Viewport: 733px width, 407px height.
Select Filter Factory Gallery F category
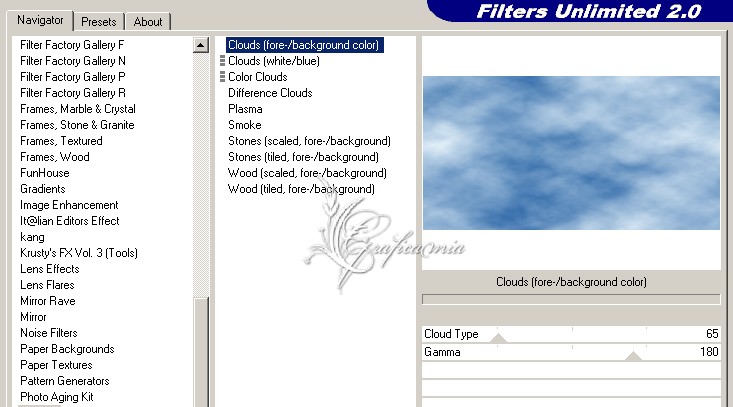pos(72,45)
